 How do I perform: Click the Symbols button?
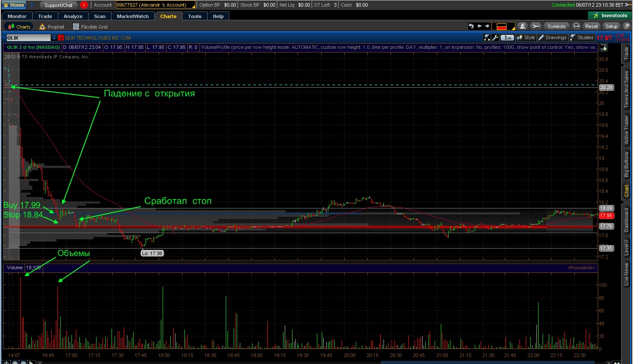tap(556, 26)
